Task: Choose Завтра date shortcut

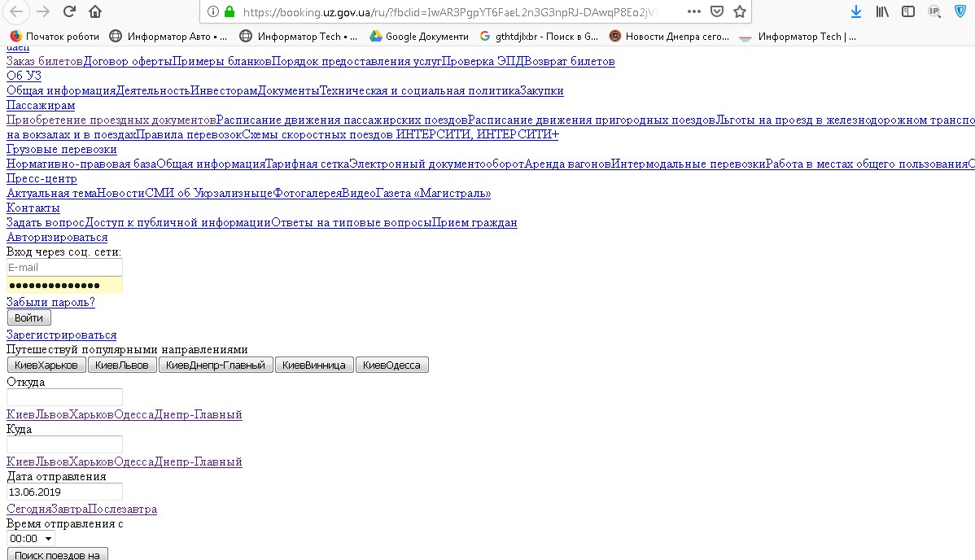Action: [x=69, y=510]
